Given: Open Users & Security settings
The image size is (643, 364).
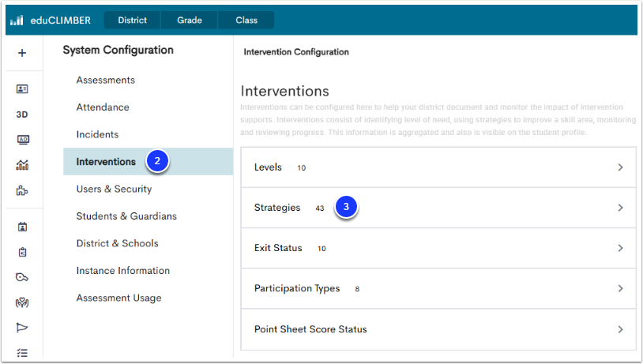Looking at the screenshot, I should click(114, 189).
